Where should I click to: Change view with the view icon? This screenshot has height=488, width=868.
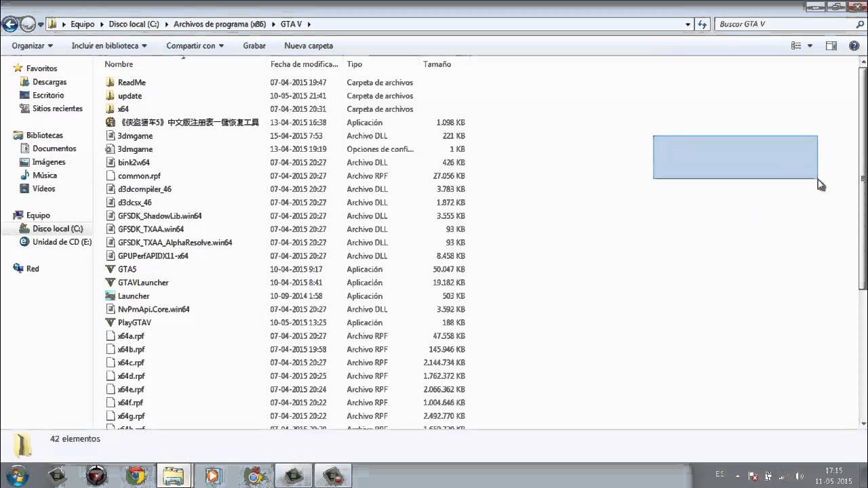796,45
